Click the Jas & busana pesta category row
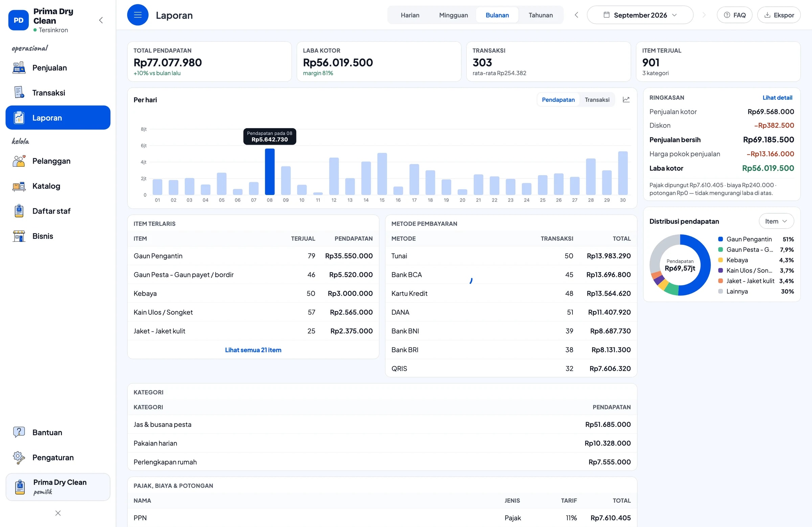The width and height of the screenshot is (812, 527). click(x=382, y=424)
